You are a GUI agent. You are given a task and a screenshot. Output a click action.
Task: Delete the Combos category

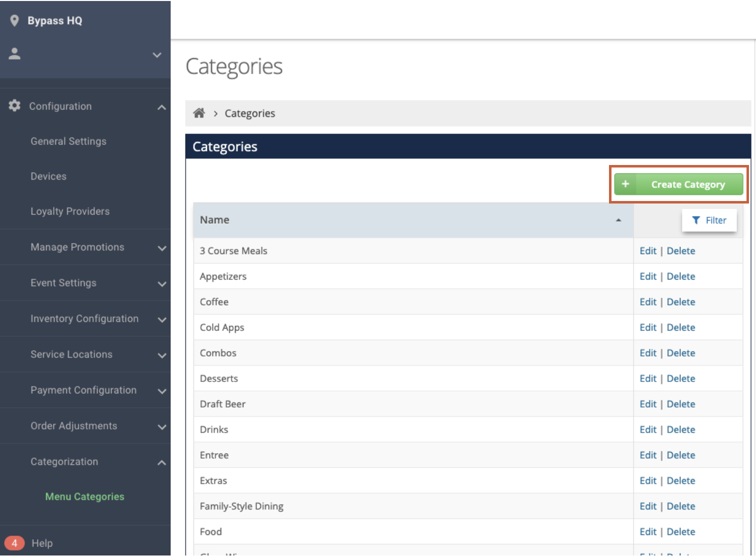681,352
